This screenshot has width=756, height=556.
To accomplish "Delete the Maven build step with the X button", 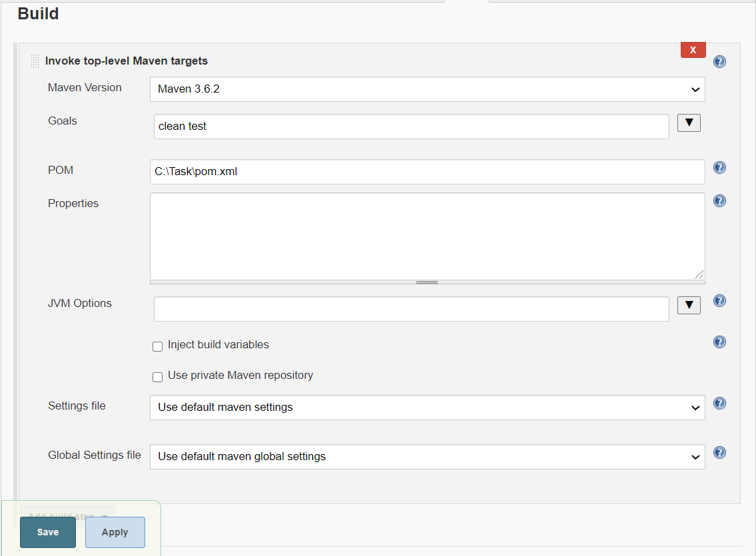I will coord(693,49).
